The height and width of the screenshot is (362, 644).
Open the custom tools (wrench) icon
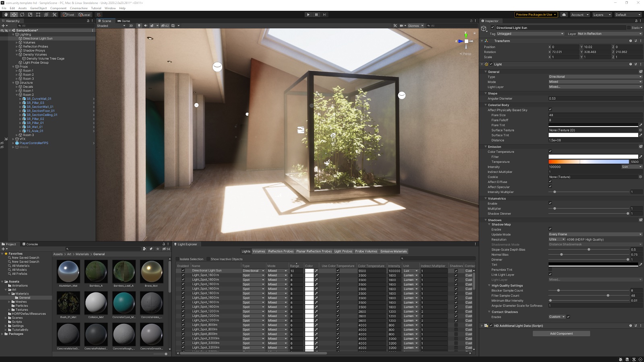pos(54,14)
